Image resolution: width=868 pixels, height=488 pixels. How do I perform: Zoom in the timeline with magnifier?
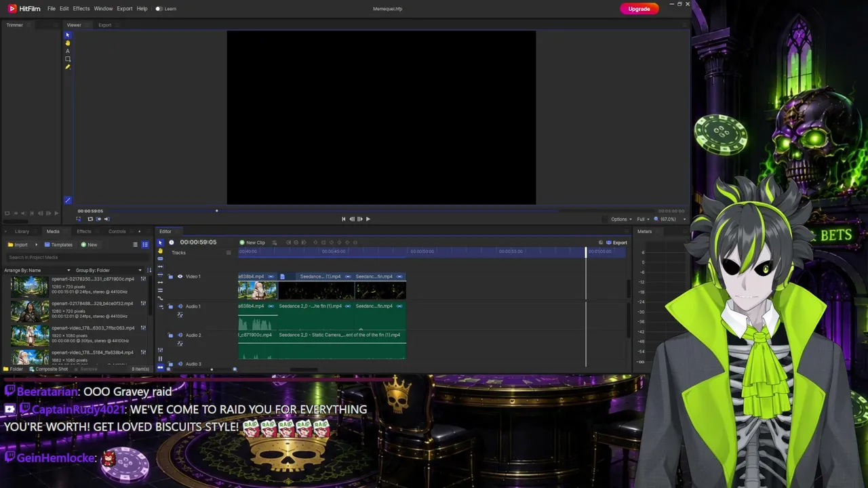pos(235,369)
